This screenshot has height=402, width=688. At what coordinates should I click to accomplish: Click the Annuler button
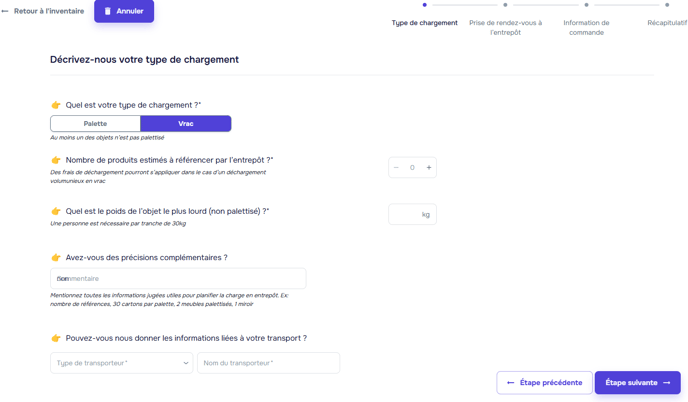tap(124, 11)
